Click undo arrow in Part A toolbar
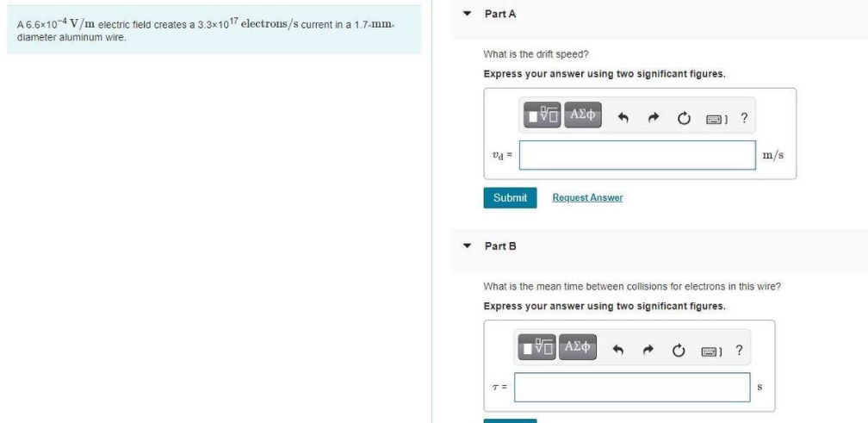868x423 pixels. 623,118
